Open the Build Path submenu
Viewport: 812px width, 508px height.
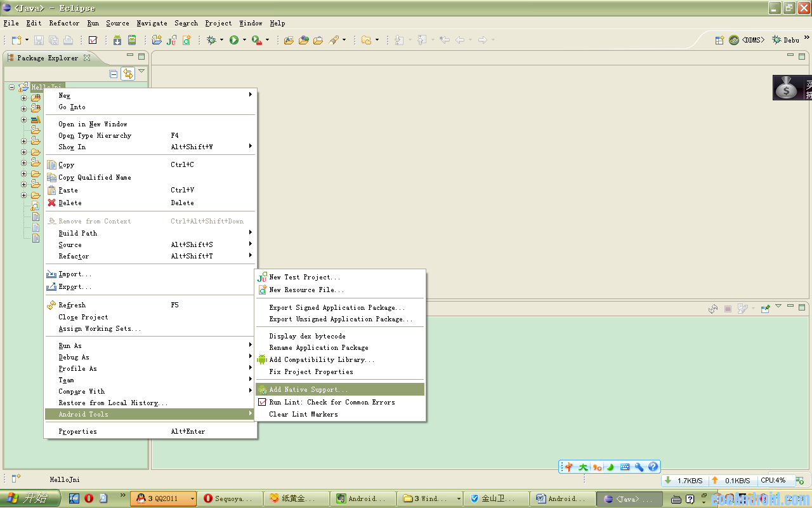(150, 233)
